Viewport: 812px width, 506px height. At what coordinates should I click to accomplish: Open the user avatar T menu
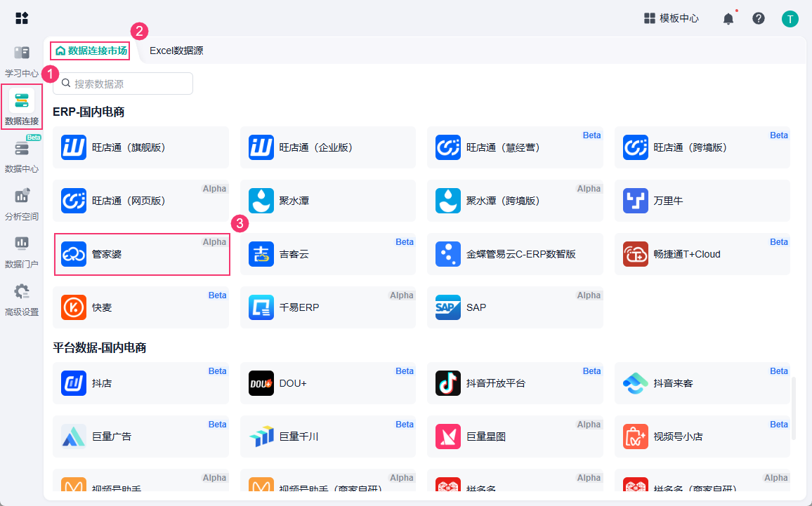tap(790, 19)
